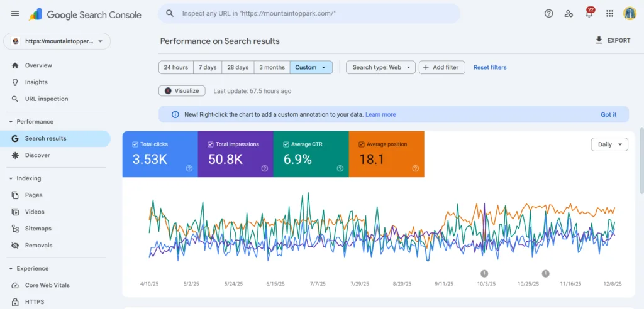Click the Total clicks help icon
This screenshot has height=309, width=644.
pyautogui.click(x=189, y=168)
